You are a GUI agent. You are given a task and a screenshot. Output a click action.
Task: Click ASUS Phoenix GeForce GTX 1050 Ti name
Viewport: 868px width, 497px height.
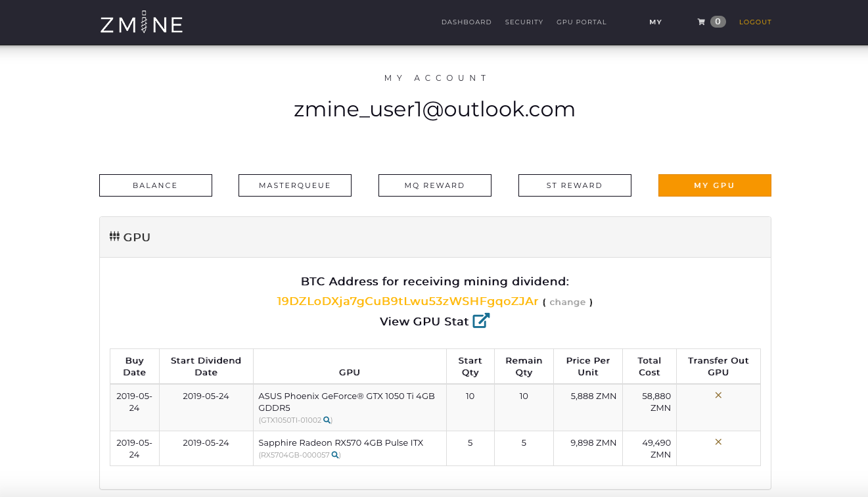click(x=346, y=402)
